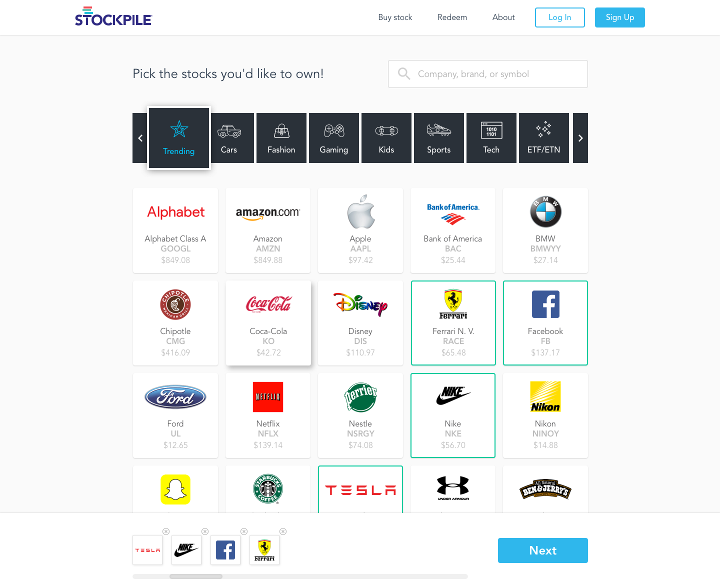This screenshot has width=720, height=588.
Task: Open the Fashion category
Action: (x=281, y=138)
